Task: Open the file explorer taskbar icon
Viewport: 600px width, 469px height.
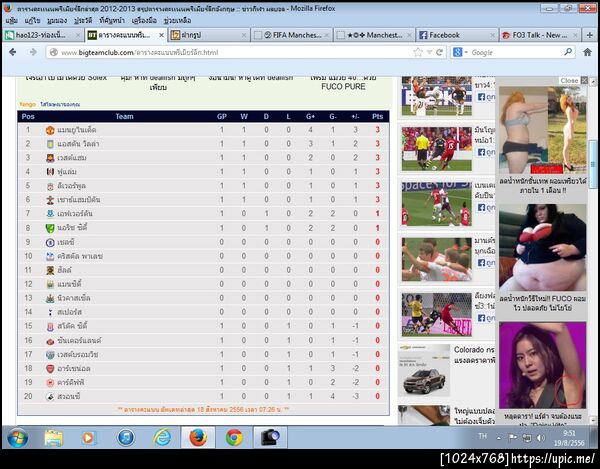Action: (x=53, y=437)
